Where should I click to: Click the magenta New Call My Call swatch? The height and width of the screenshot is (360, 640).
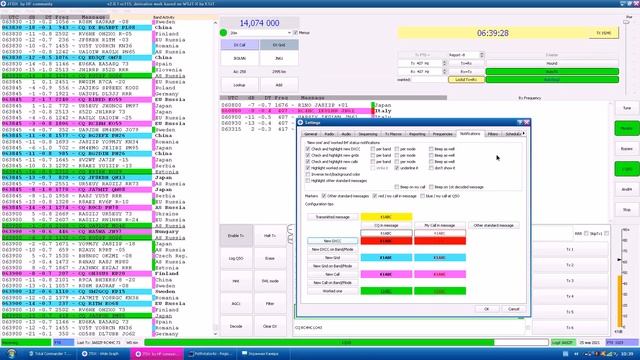tap(440, 274)
